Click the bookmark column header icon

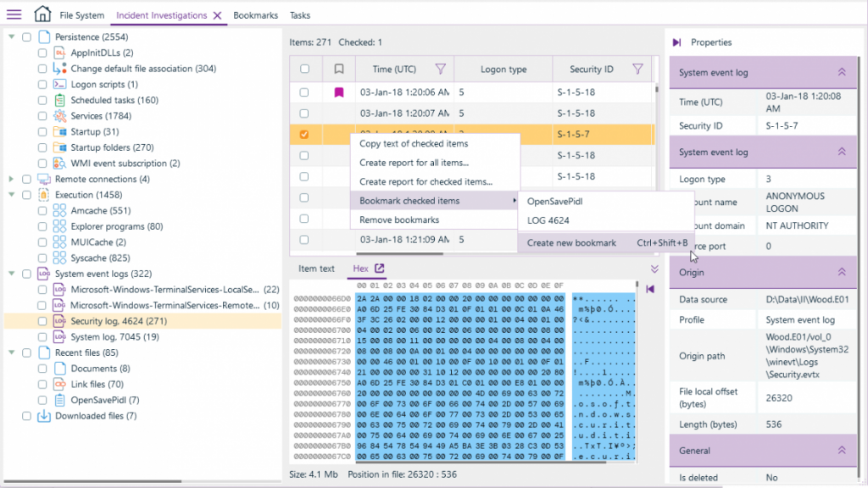tap(339, 69)
